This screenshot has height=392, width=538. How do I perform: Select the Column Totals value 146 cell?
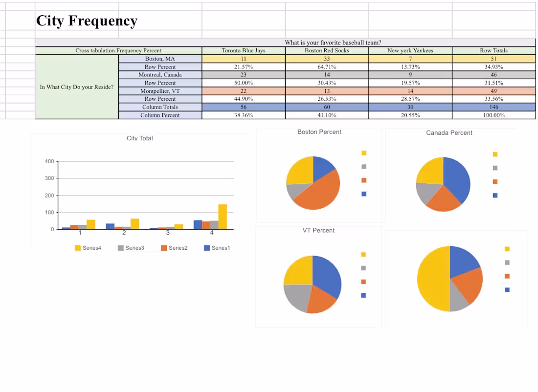[493, 107]
